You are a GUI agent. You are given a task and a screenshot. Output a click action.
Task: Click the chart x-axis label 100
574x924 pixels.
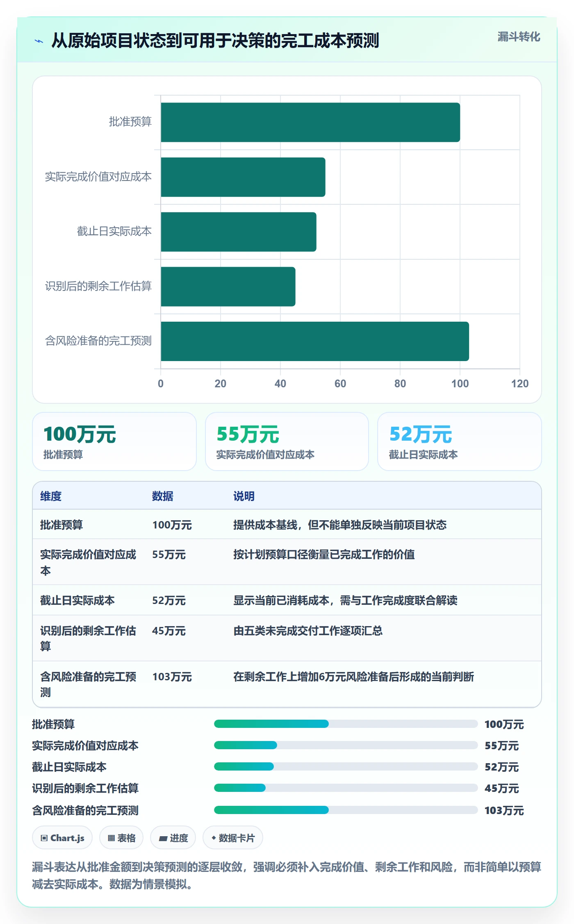460,384
